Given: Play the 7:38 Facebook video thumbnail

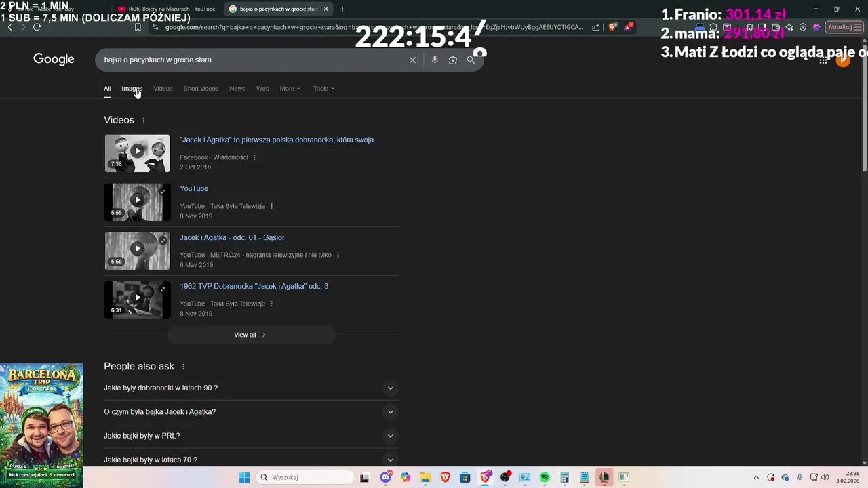Looking at the screenshot, I should pyautogui.click(x=137, y=153).
